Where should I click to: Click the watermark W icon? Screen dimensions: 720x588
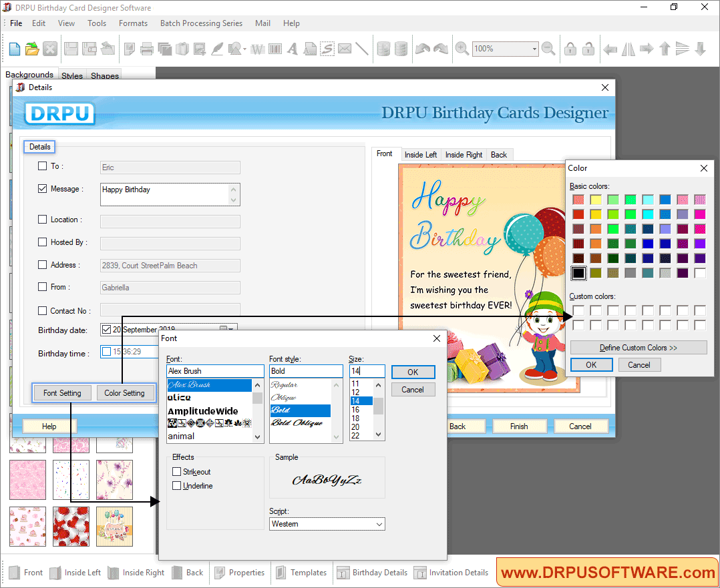258,49
